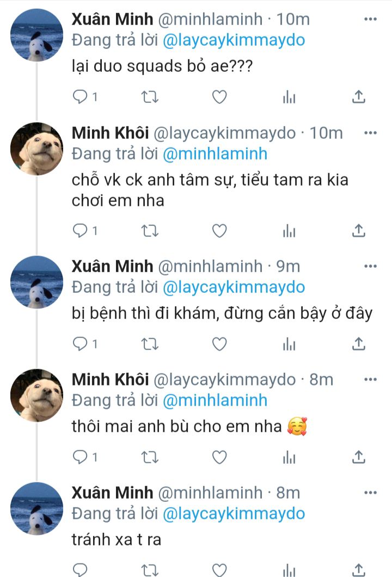
Task: Open more options for Minh Khôi's 10m tweet
Action: point(370,133)
